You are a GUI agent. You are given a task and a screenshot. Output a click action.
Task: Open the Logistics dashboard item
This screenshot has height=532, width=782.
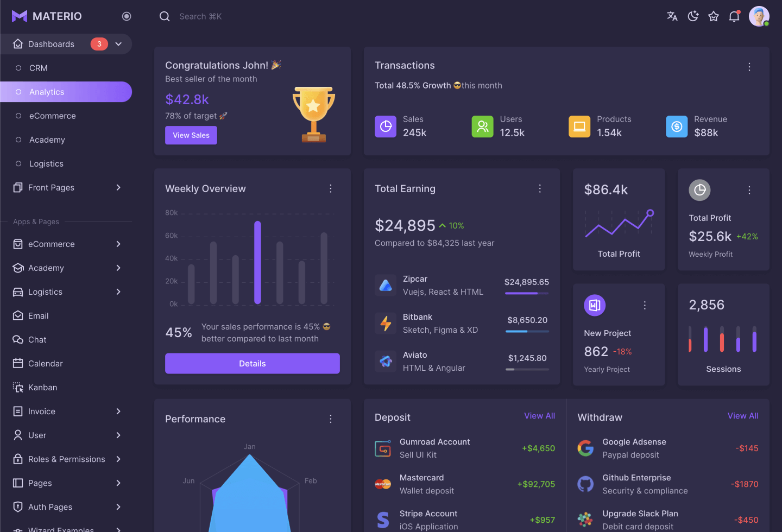[x=66, y=163]
